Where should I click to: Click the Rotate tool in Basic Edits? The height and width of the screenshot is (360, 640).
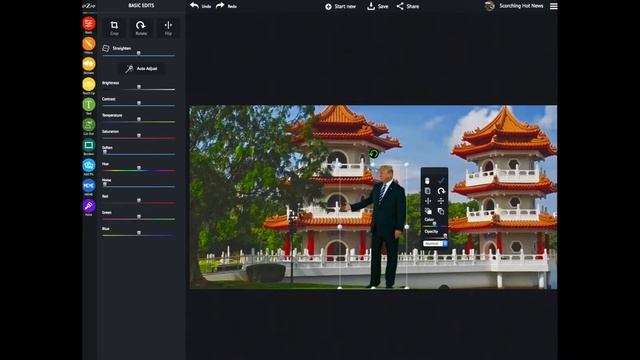[141, 28]
